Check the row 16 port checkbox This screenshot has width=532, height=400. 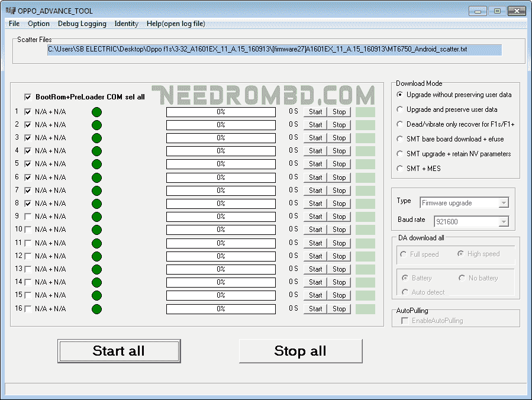tap(28, 309)
